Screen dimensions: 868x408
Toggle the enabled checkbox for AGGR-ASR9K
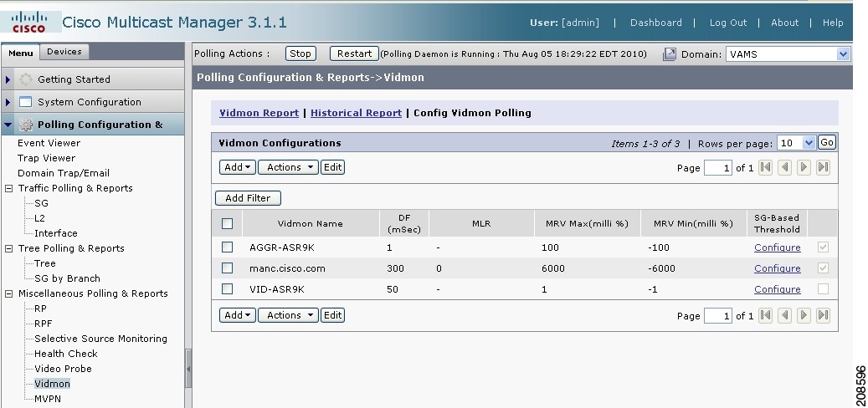823,247
